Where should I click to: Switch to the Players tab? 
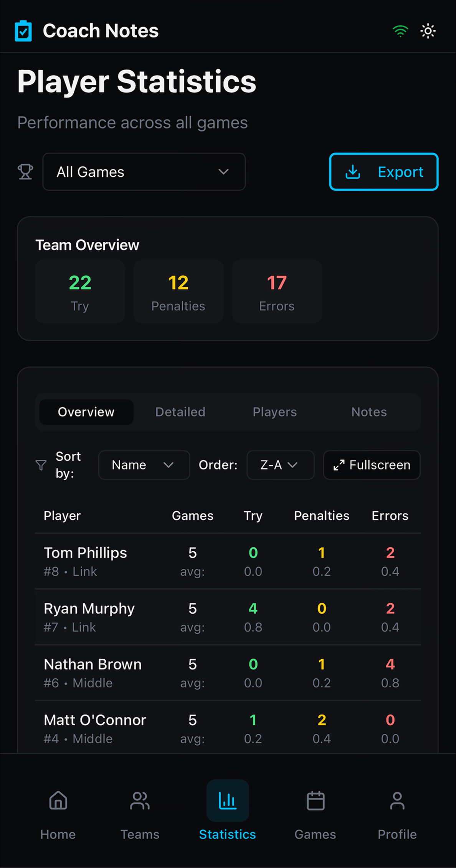pyautogui.click(x=274, y=412)
